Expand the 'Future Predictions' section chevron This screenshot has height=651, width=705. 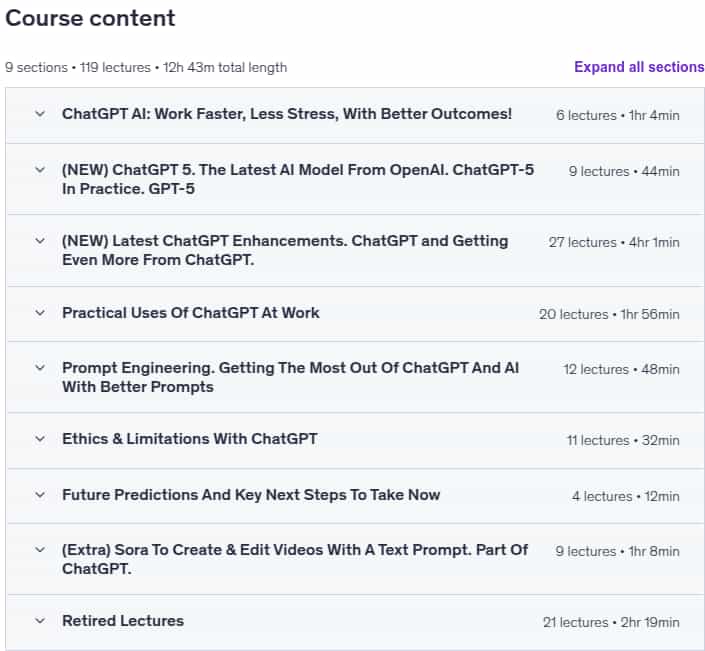pos(40,495)
